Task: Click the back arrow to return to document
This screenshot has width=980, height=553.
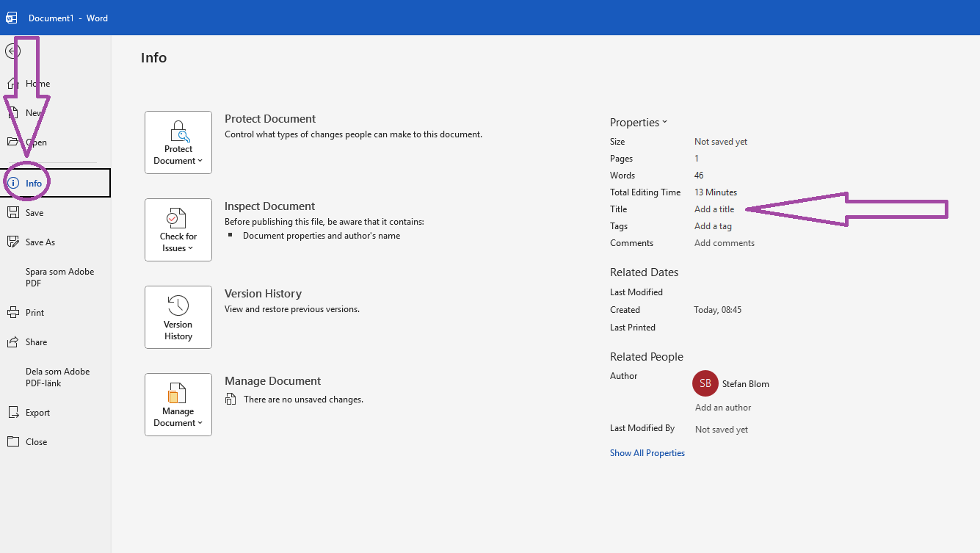Action: (x=12, y=51)
